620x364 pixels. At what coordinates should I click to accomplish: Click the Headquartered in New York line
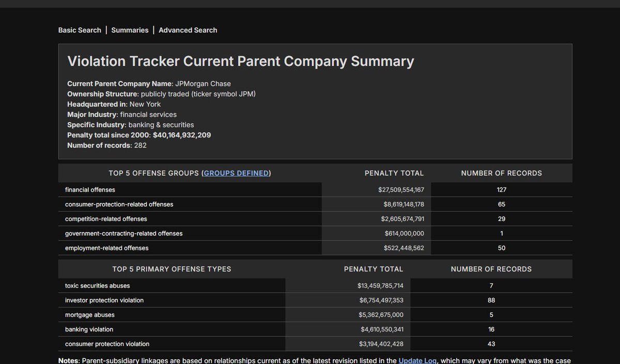tap(114, 104)
